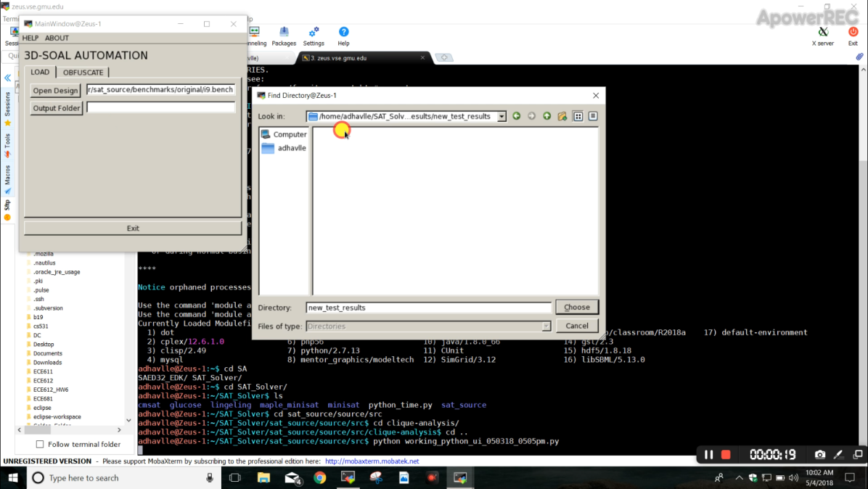The width and height of the screenshot is (868, 489).
Task: Switch to the LOAD tab
Action: pos(40,72)
